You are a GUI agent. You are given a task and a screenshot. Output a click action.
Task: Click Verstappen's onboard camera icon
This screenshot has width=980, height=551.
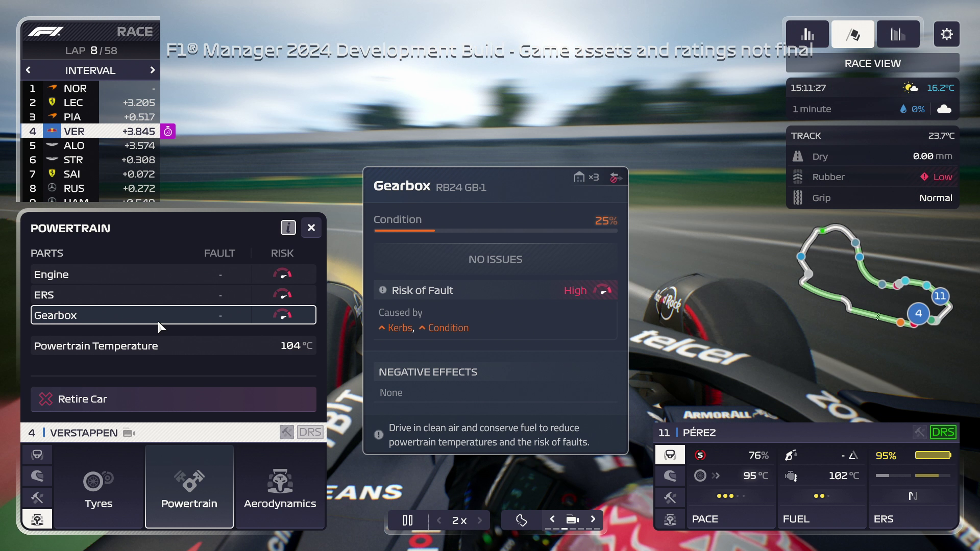tap(129, 433)
